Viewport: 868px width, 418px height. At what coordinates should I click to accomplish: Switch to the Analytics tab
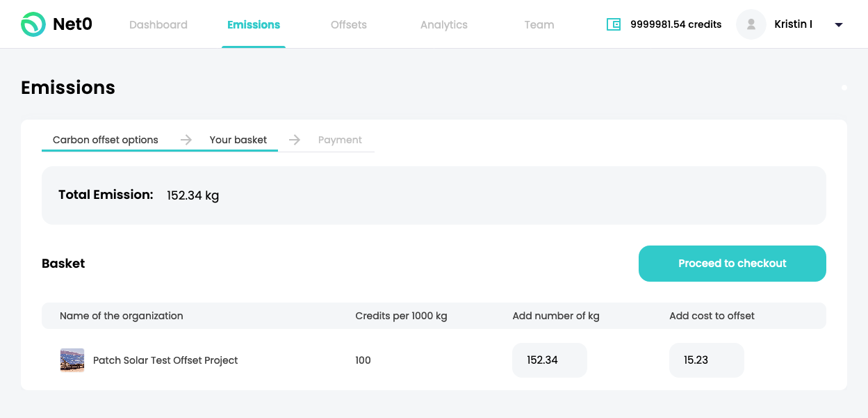[444, 24]
